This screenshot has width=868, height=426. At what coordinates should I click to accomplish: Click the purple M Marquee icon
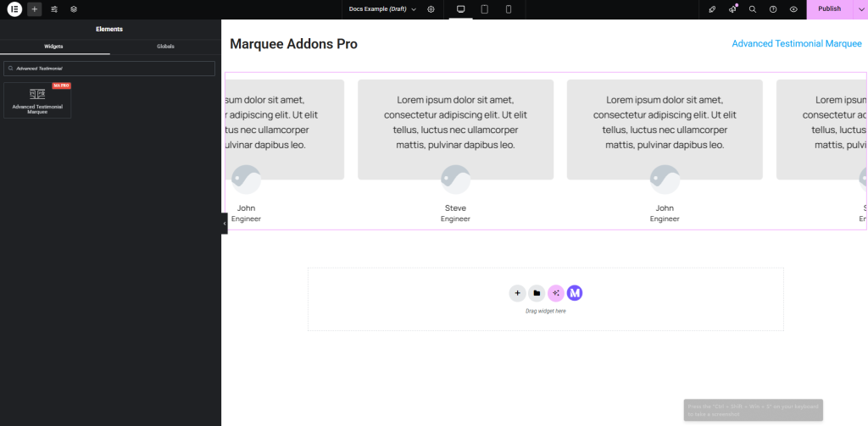(575, 293)
